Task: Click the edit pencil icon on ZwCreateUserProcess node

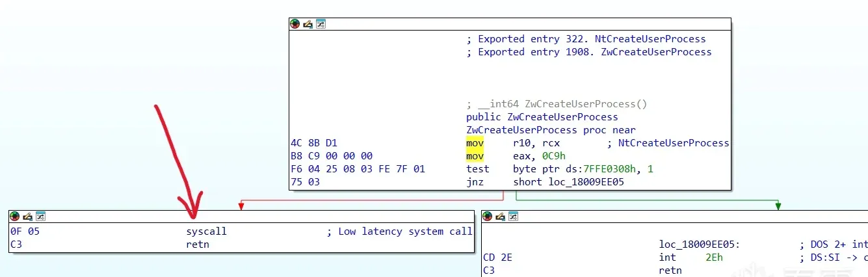Action: point(308,24)
